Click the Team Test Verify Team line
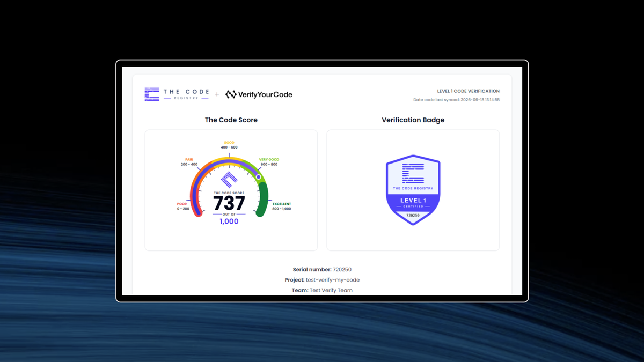 [x=322, y=290]
